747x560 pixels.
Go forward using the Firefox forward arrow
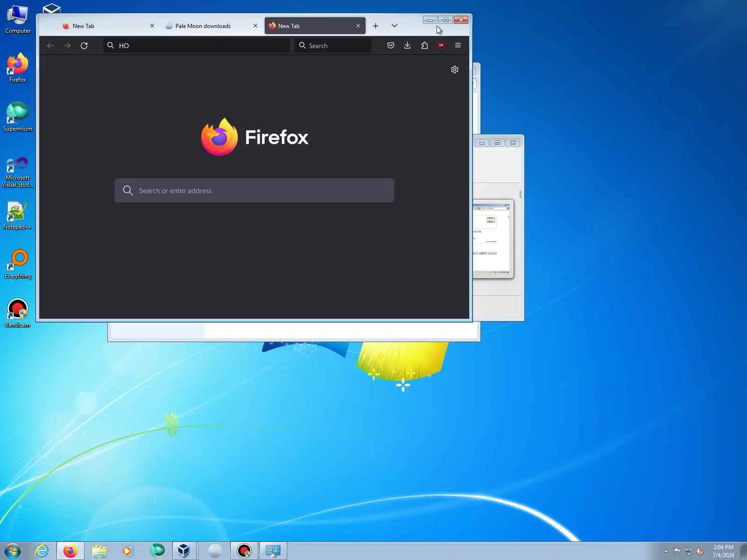tap(67, 45)
